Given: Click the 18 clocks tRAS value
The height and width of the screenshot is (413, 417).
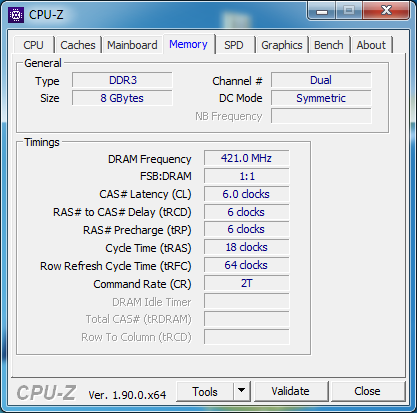Looking at the screenshot, I should [x=247, y=247].
